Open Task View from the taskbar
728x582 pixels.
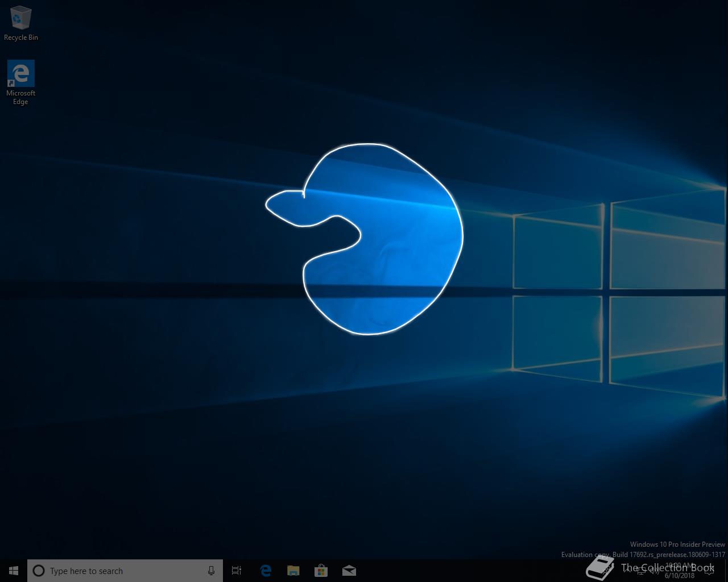point(237,571)
